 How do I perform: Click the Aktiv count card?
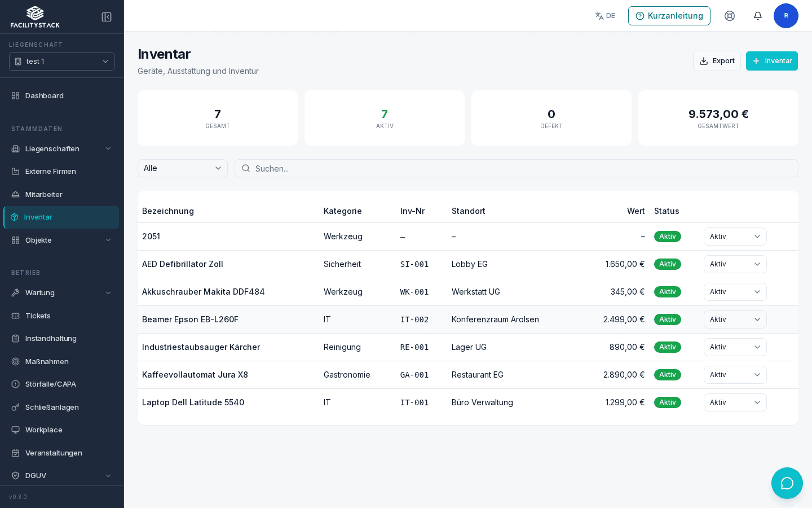pos(385,118)
